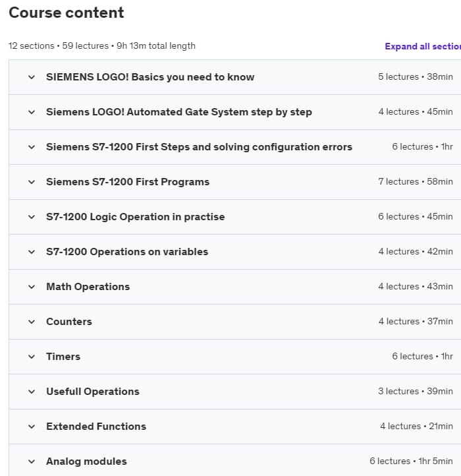Open the chevron for Operations on variables

coord(31,252)
